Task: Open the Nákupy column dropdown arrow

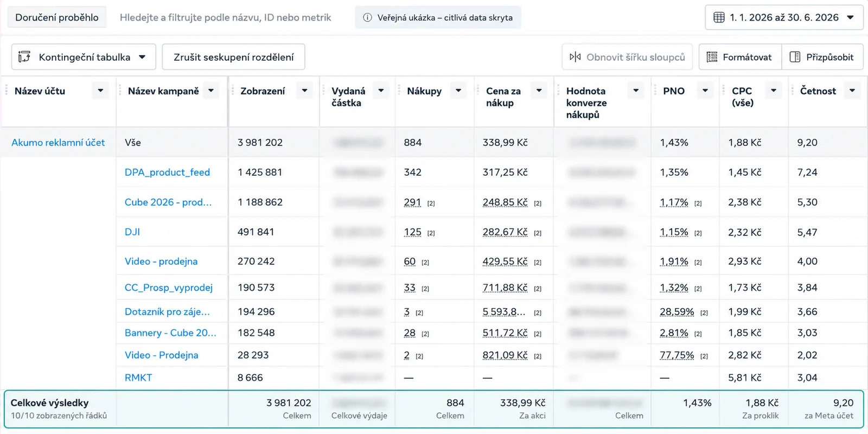Action: coord(458,91)
